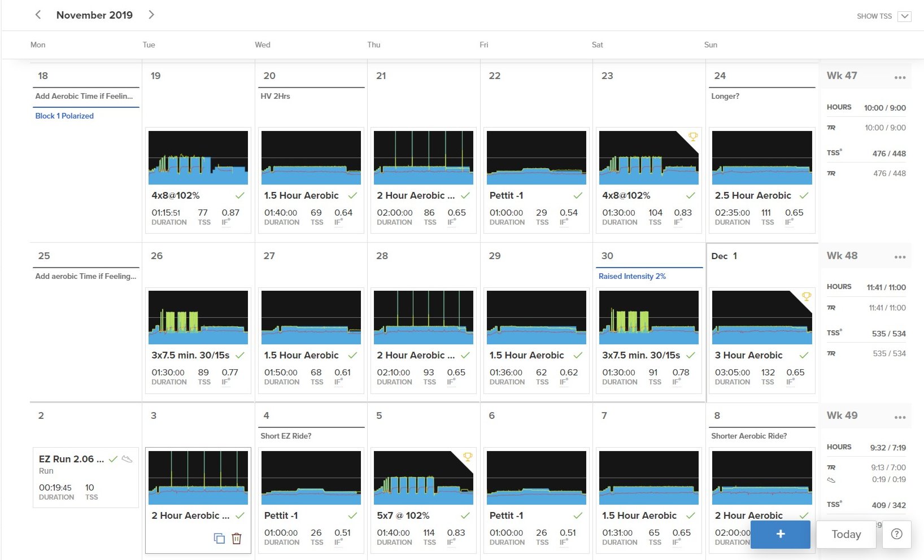Copy the Dec 3 2 Hour Aerobic workout
The image size is (924, 560).
[x=219, y=538]
